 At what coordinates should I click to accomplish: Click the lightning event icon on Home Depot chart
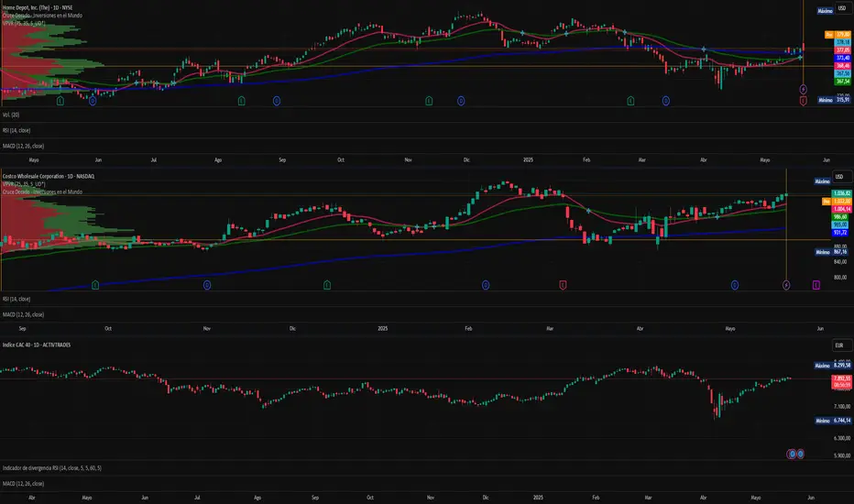coord(803,89)
